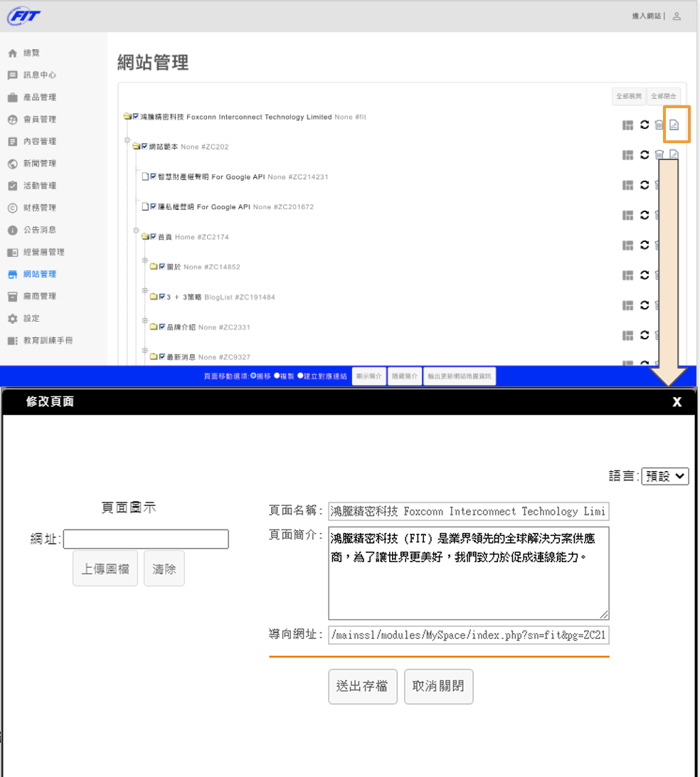Open the layout icon for the 鴻騰精密科技 row
Viewport: 700px width, 777px height.
[627, 125]
